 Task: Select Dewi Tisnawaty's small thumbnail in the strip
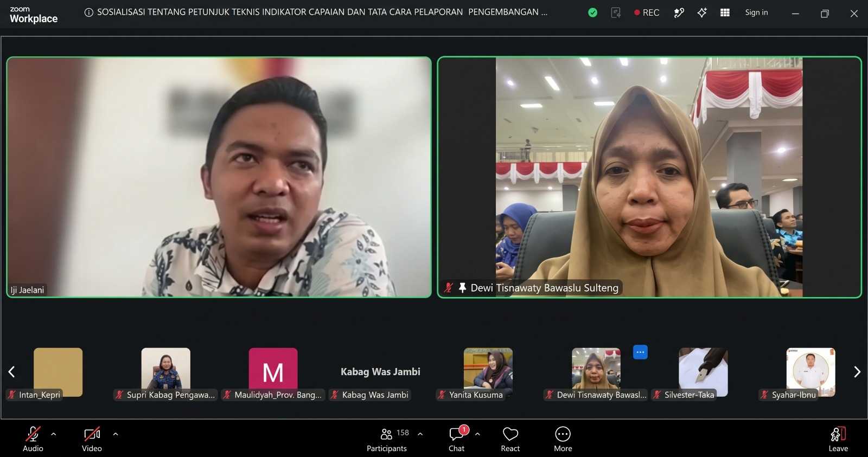pos(596,372)
